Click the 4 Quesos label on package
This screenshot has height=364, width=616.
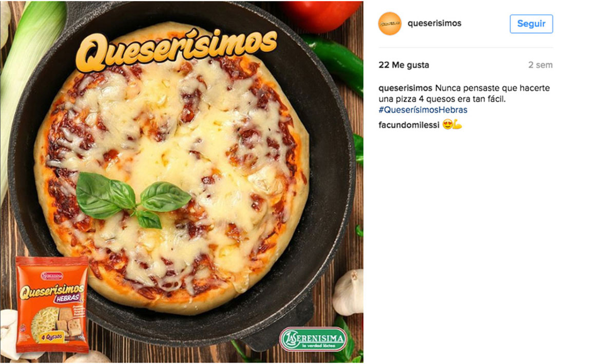pos(49,338)
